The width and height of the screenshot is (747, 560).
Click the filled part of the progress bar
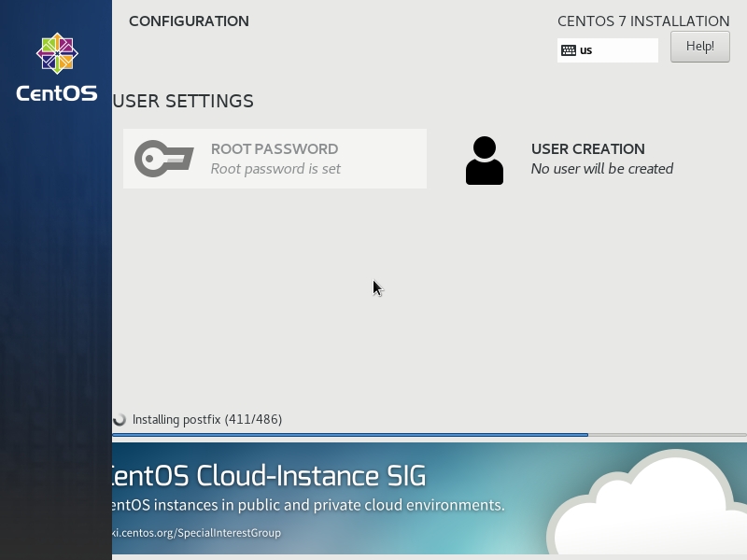[x=350, y=435]
